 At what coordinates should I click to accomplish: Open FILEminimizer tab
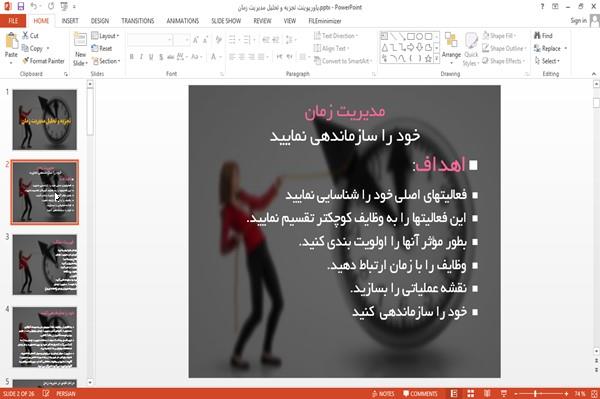[x=325, y=21]
